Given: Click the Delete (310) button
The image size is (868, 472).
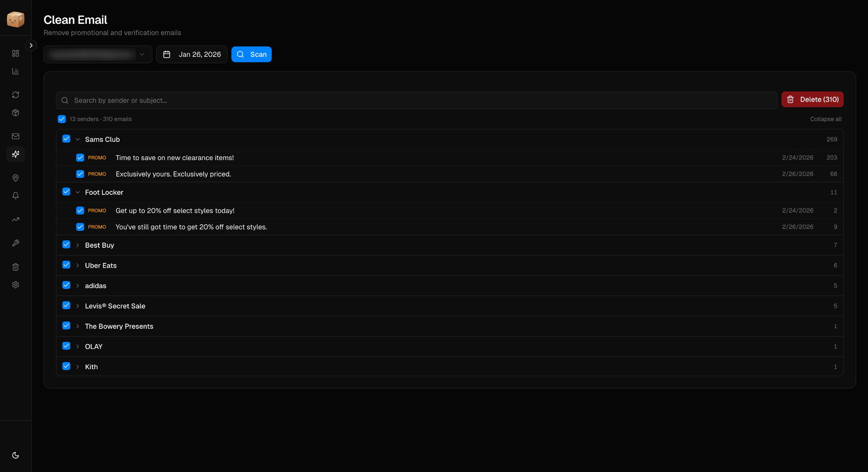Looking at the screenshot, I should 812,99.
